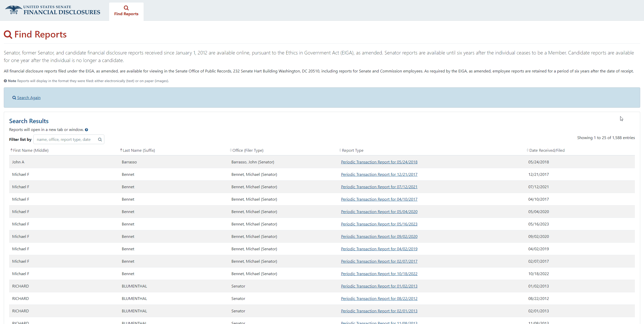Viewport: 644px width, 324px height.
Task: Click the Last Name sort arrow icon
Action: 120,150
